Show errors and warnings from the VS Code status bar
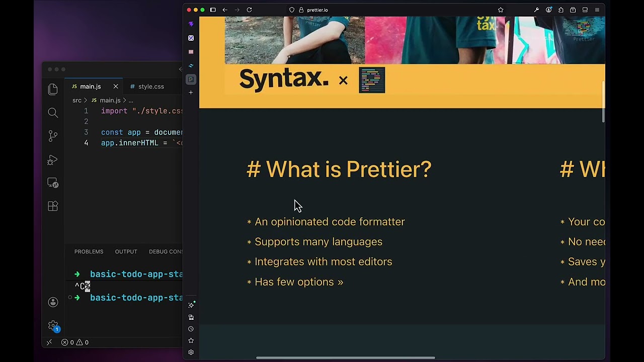 tap(75, 342)
